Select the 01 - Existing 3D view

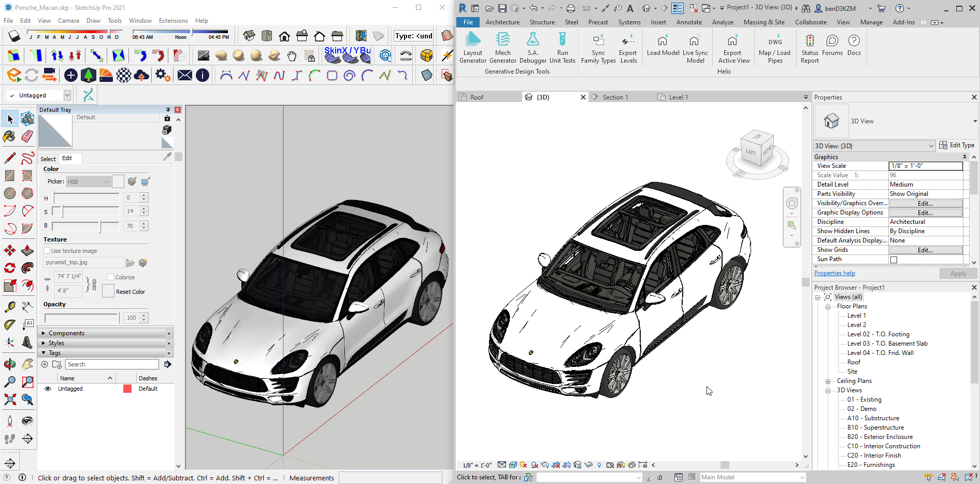click(864, 400)
